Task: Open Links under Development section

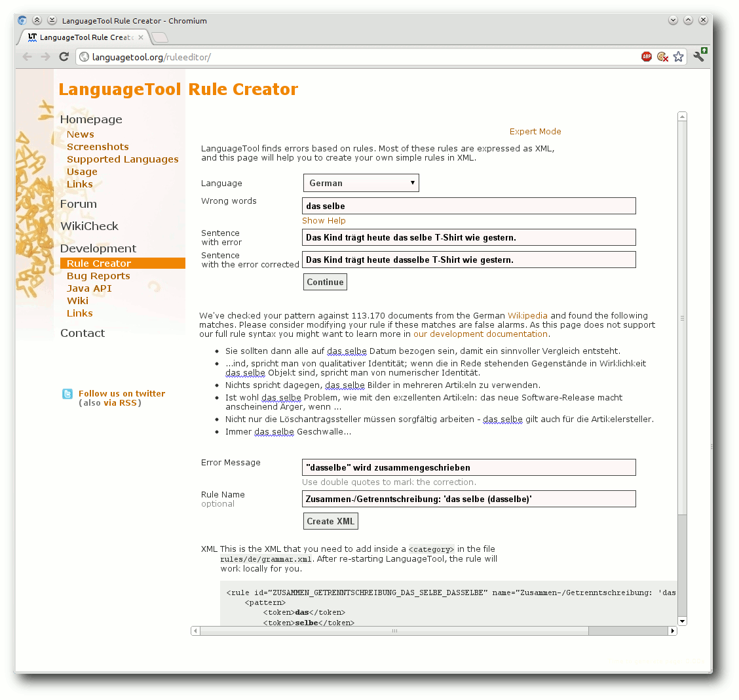Action: pyautogui.click(x=80, y=313)
